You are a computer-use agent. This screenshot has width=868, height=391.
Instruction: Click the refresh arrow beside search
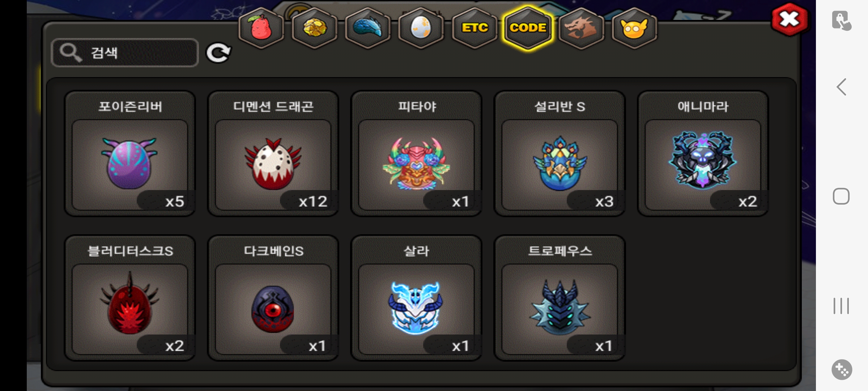pyautogui.click(x=218, y=53)
